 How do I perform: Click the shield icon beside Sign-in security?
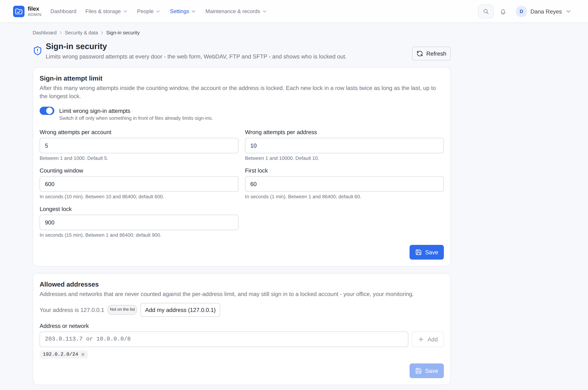point(38,51)
